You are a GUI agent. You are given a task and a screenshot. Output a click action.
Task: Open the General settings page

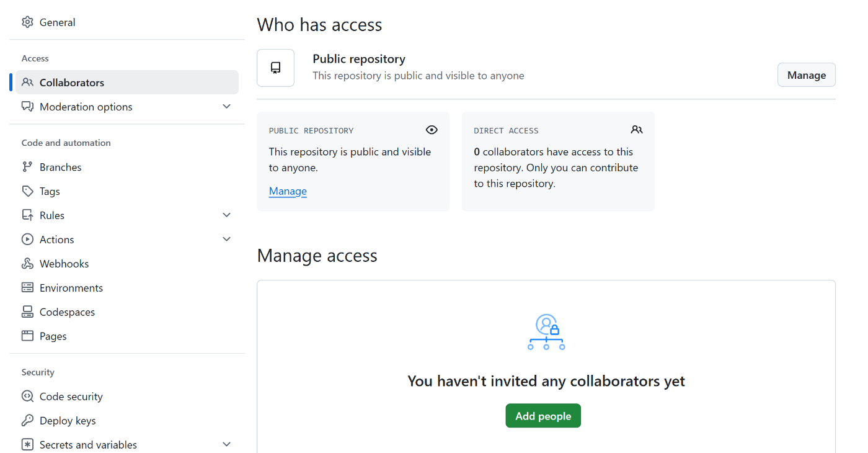[x=127, y=22]
